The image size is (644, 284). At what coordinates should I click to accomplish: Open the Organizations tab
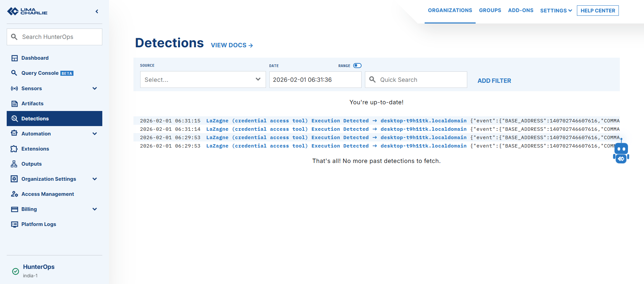click(450, 10)
